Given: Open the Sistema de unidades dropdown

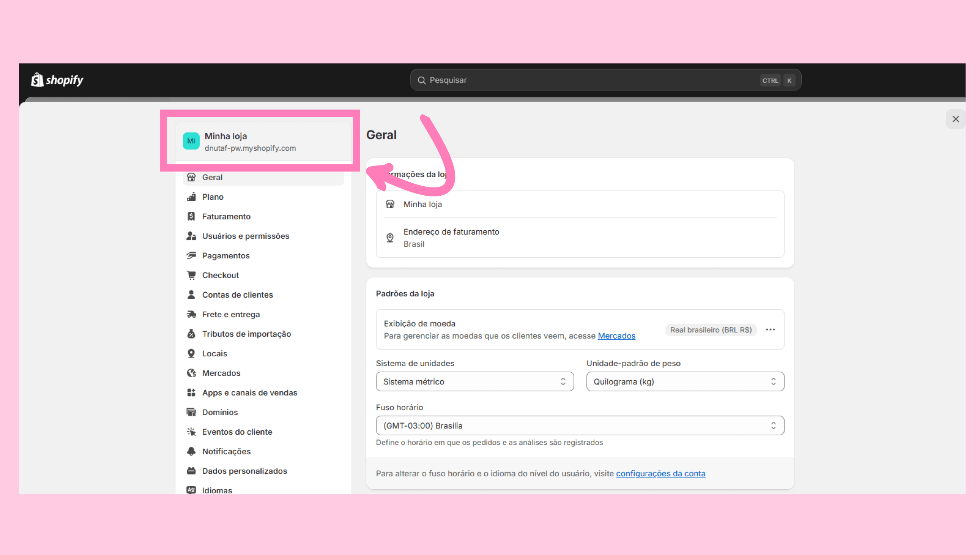Looking at the screenshot, I should 475,382.
